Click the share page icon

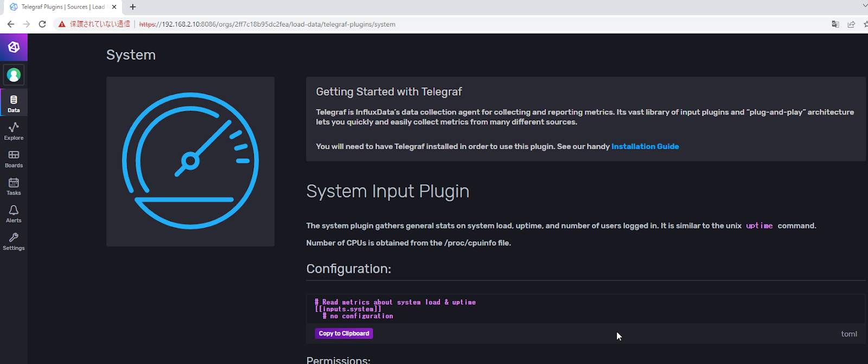851,24
